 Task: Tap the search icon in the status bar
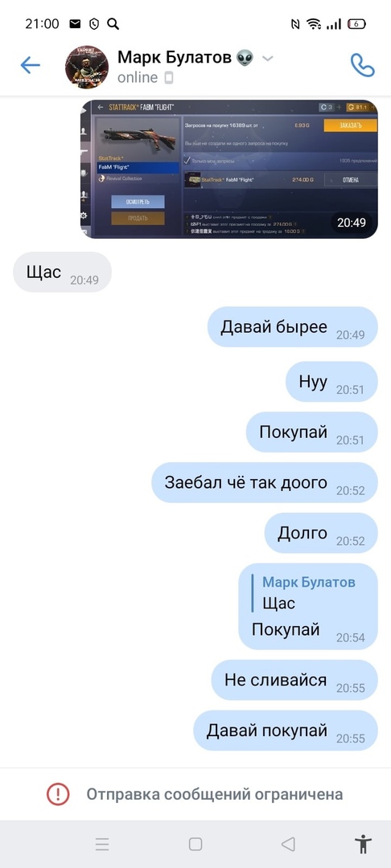[x=113, y=24]
